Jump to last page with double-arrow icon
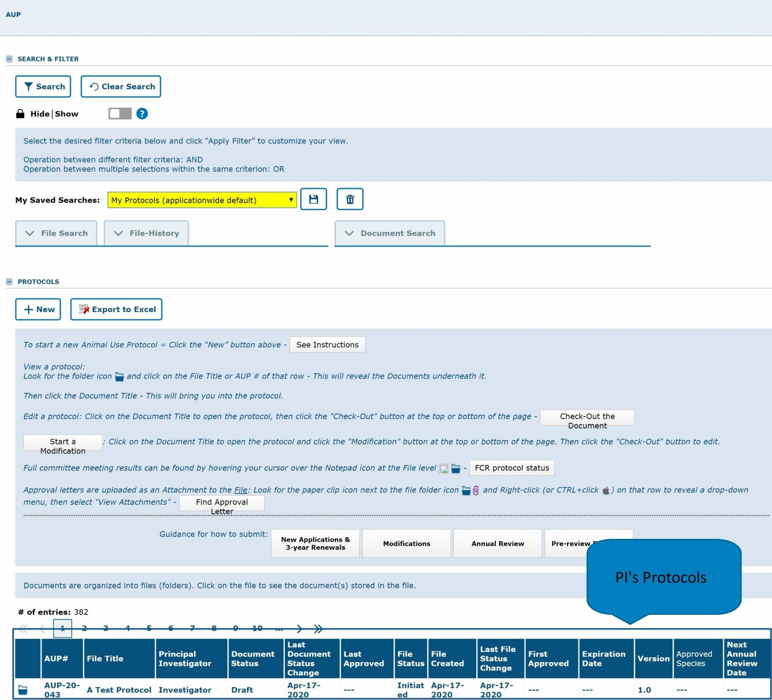Viewport: 772px width, 700px height. pyautogui.click(x=317, y=628)
